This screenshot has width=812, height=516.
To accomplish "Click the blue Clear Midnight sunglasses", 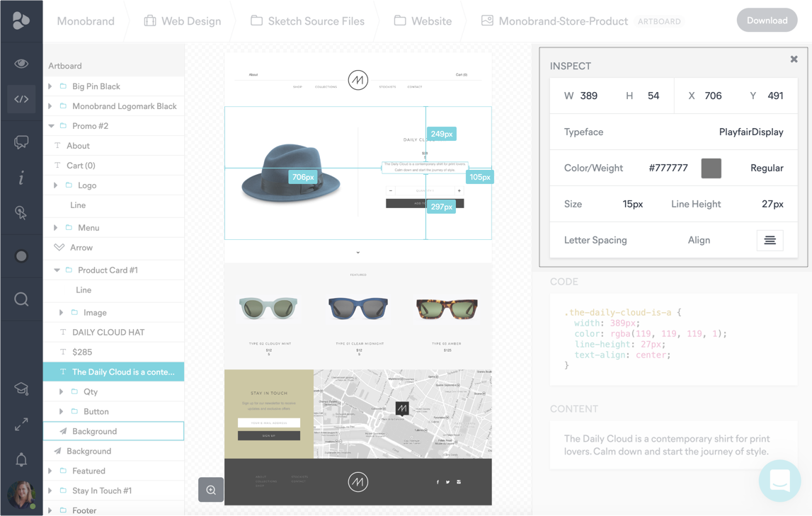I will click(358, 307).
